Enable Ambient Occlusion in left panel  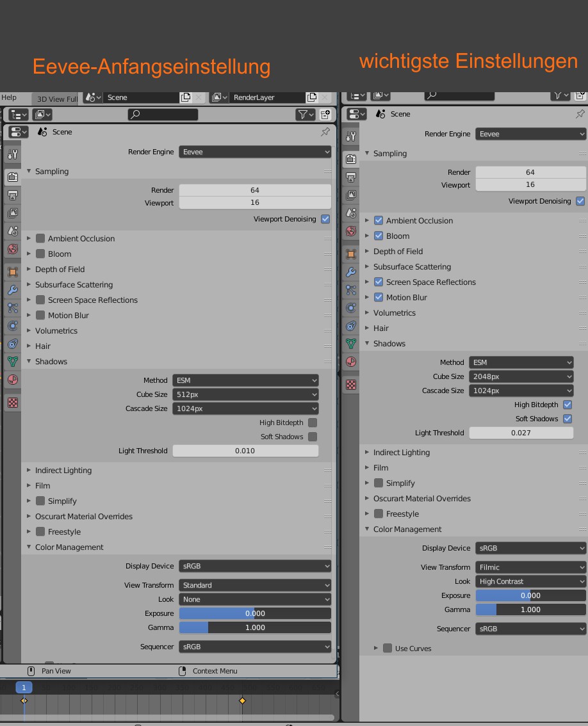[x=40, y=238]
